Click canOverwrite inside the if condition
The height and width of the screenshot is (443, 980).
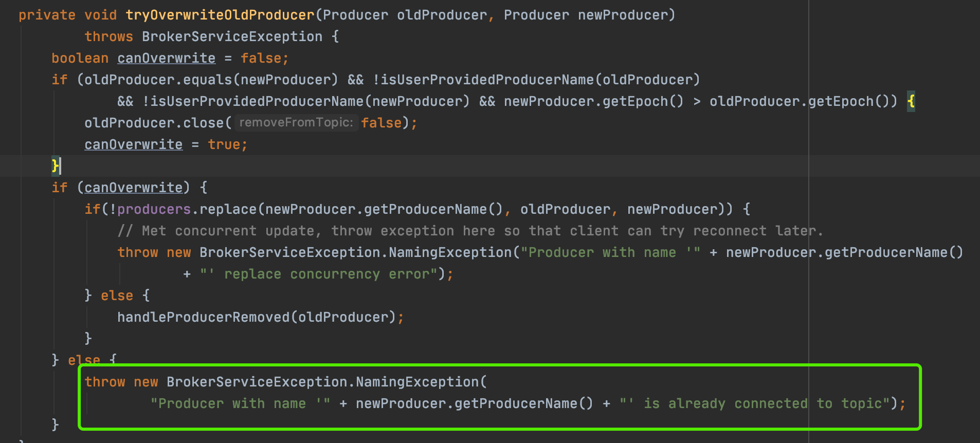(x=134, y=188)
